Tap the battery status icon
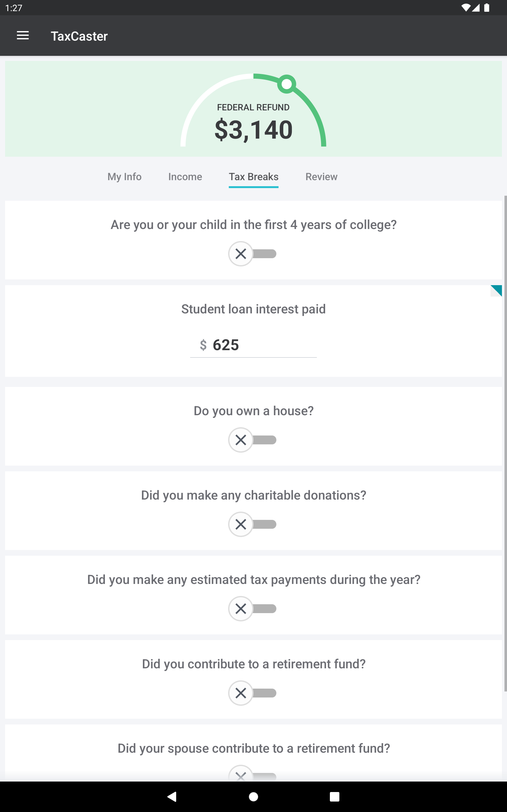 (486, 8)
